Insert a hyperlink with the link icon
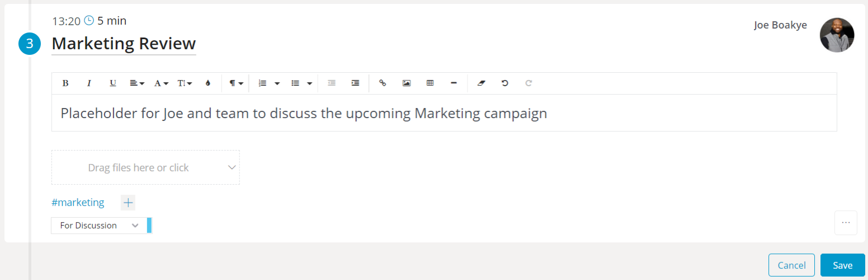 (x=383, y=83)
